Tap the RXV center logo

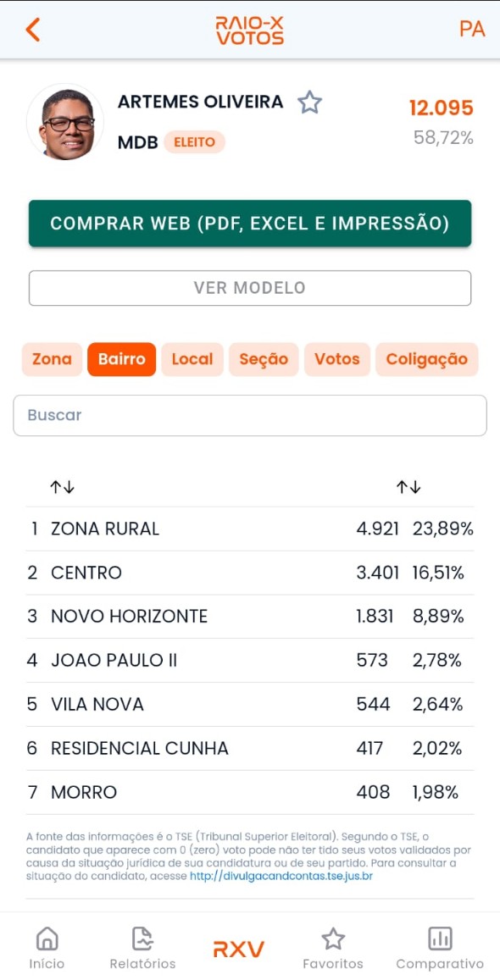point(239,950)
